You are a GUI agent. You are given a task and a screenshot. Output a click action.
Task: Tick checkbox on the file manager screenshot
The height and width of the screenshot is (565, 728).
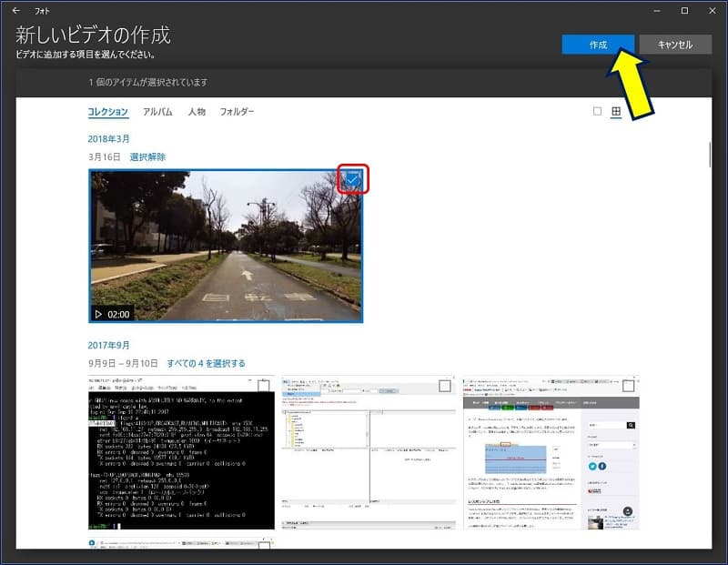coord(445,386)
